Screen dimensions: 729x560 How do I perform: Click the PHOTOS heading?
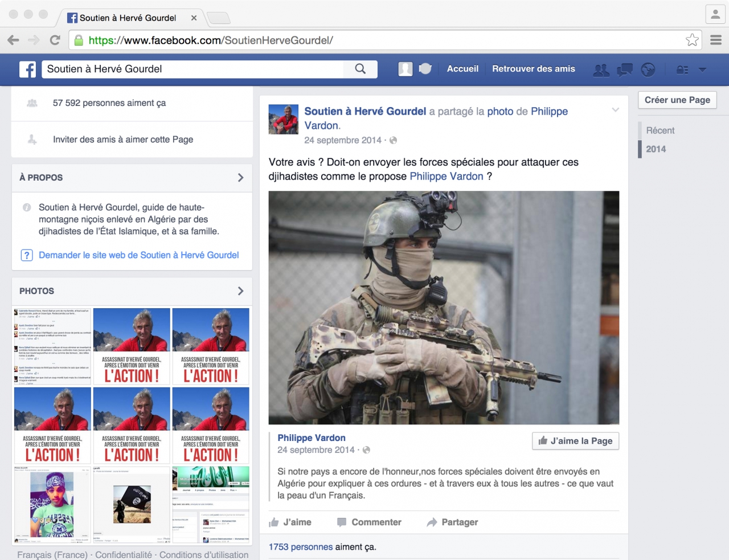(37, 291)
